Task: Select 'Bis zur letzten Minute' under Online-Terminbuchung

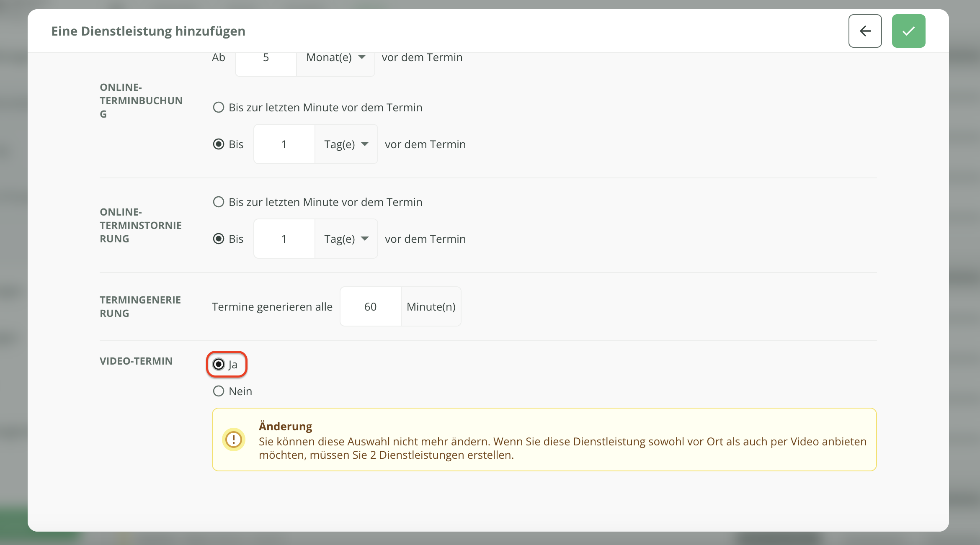Action: 219,108
